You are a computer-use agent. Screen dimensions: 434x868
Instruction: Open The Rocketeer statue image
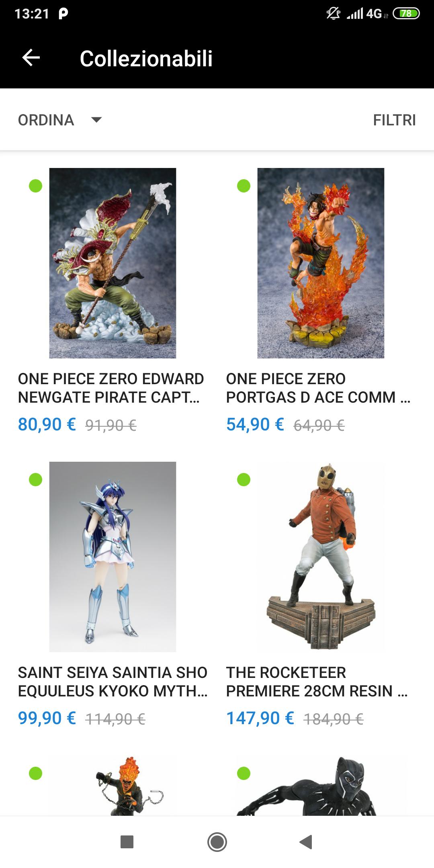click(321, 557)
